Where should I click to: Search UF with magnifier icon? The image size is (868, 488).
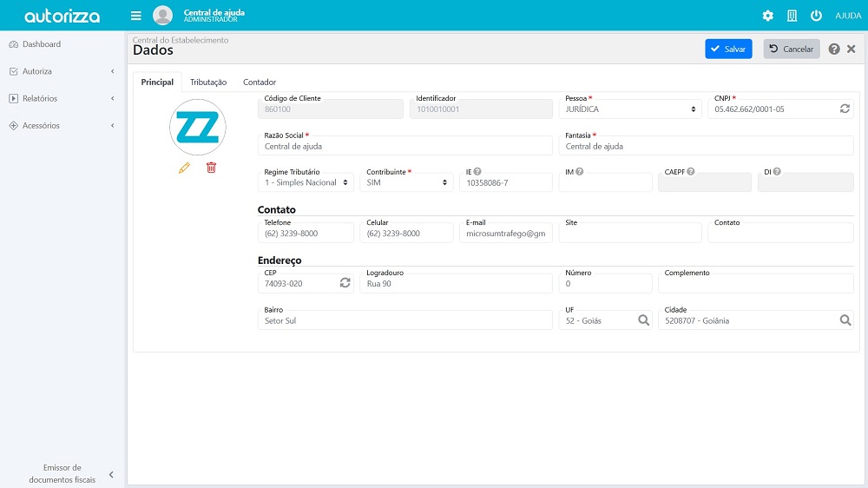[643, 320]
